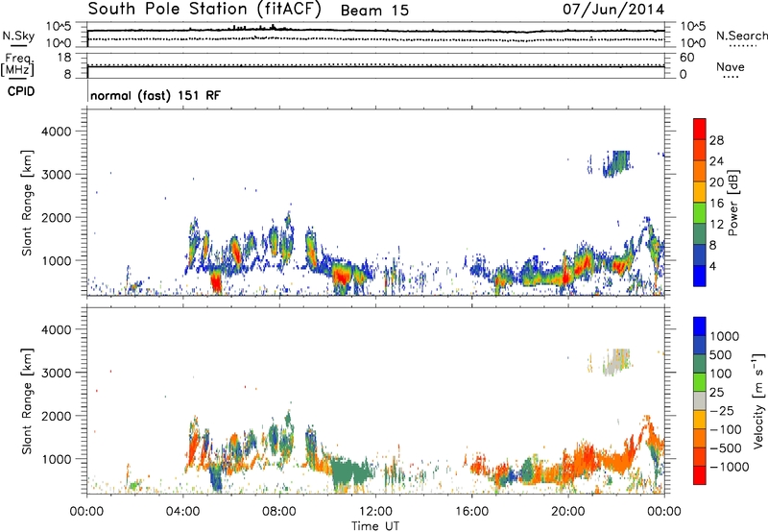Screen dimensions: 768x532
Task: Click '1000' on the velocity panel range axis
Action: coord(57,459)
